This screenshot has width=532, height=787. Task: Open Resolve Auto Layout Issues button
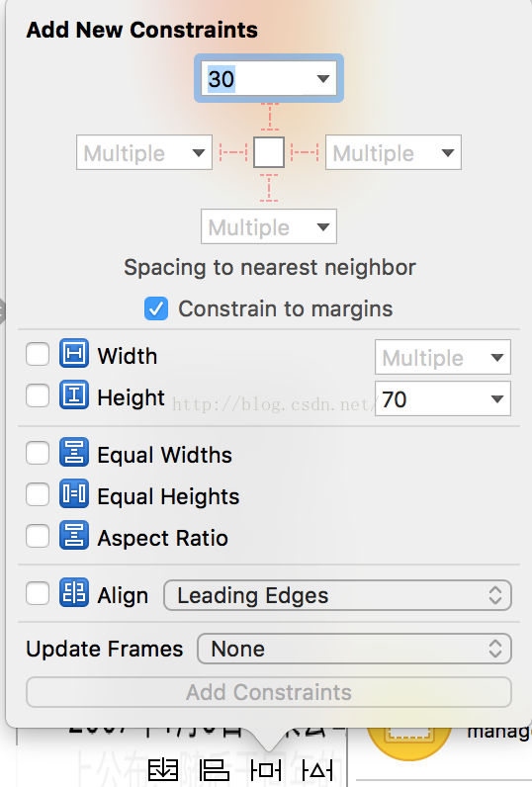point(317,770)
